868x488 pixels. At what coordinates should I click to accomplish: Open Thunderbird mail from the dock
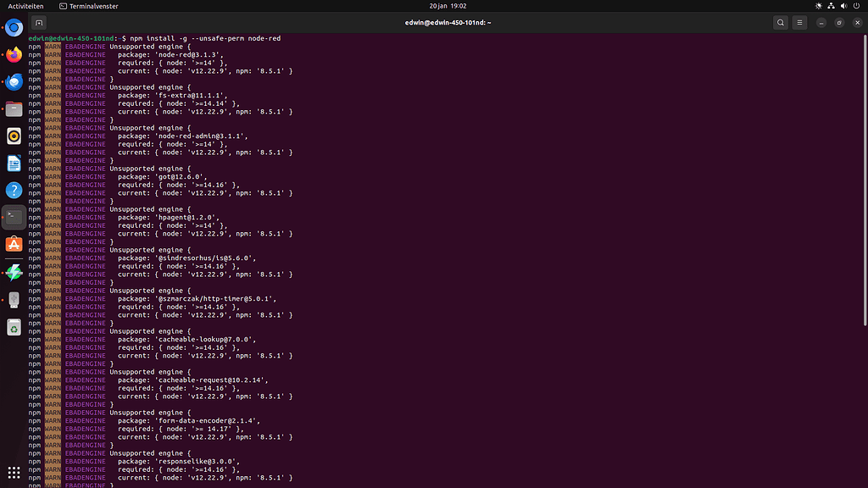[14, 82]
